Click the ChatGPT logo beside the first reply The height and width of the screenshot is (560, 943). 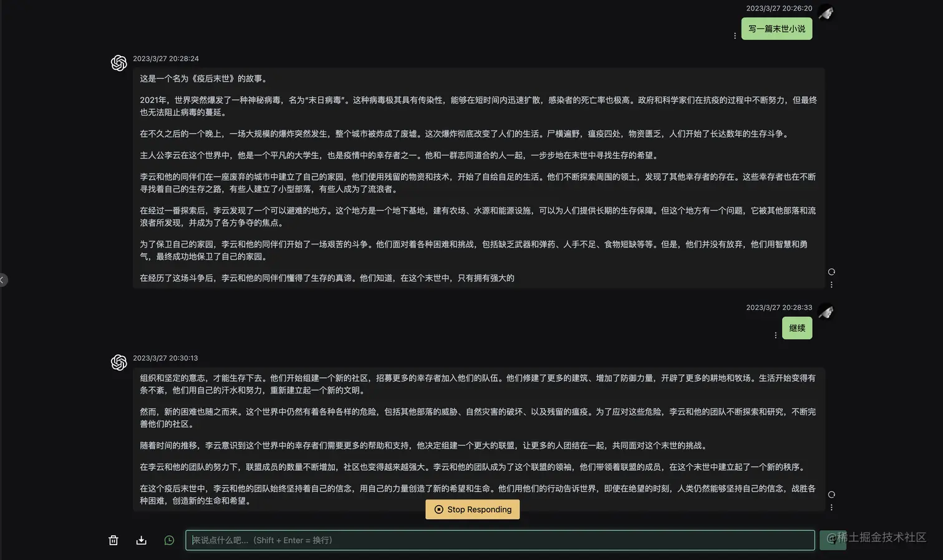[x=118, y=63]
